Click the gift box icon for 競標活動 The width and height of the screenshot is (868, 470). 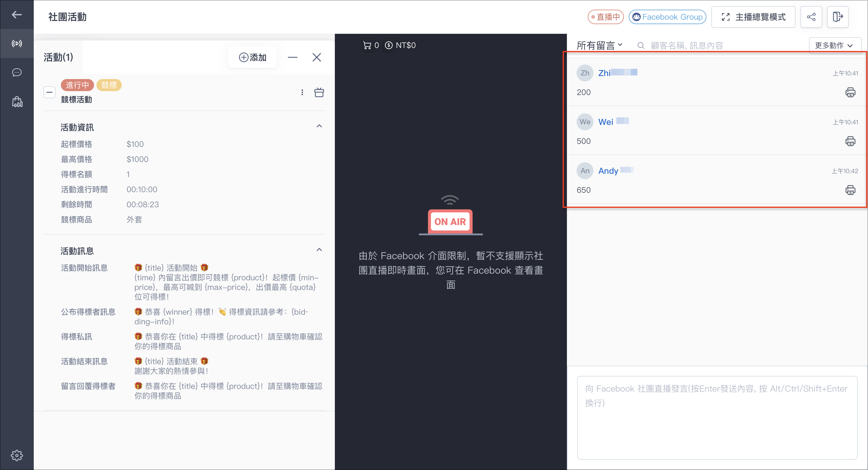pos(319,92)
